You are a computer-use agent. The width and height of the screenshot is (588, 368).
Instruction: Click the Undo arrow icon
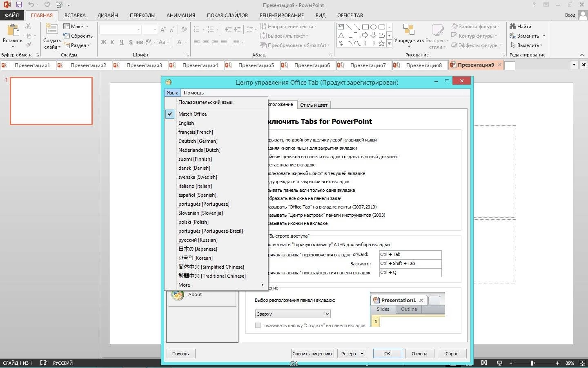click(x=31, y=5)
